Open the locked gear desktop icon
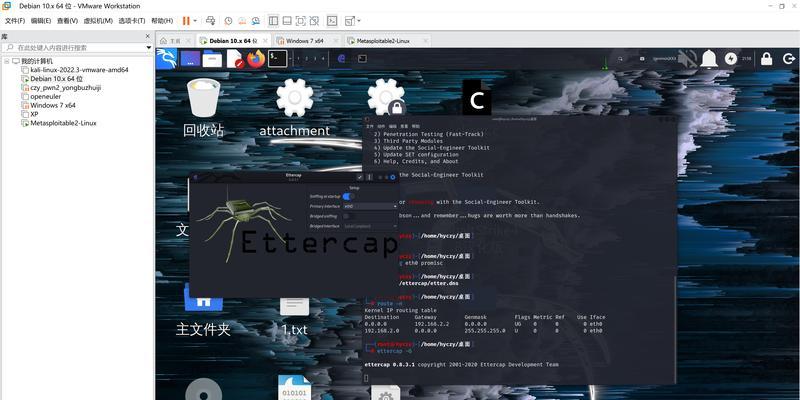 tap(386, 97)
